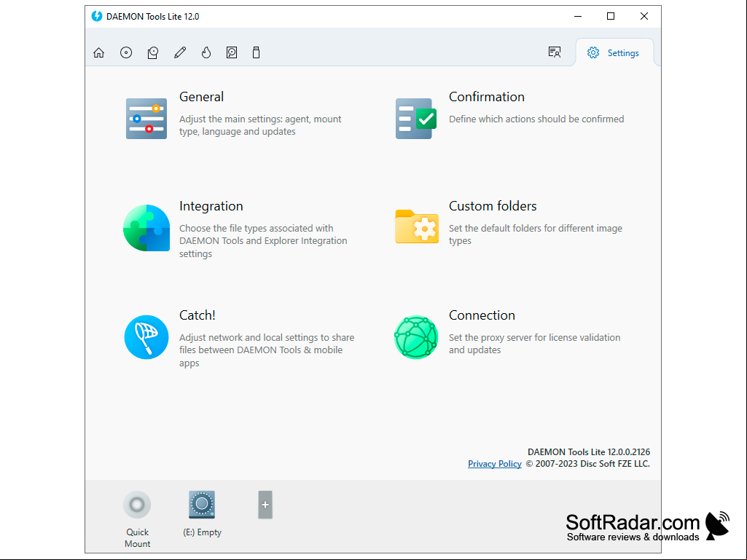Click 'Set the default folders' description text

click(x=536, y=234)
